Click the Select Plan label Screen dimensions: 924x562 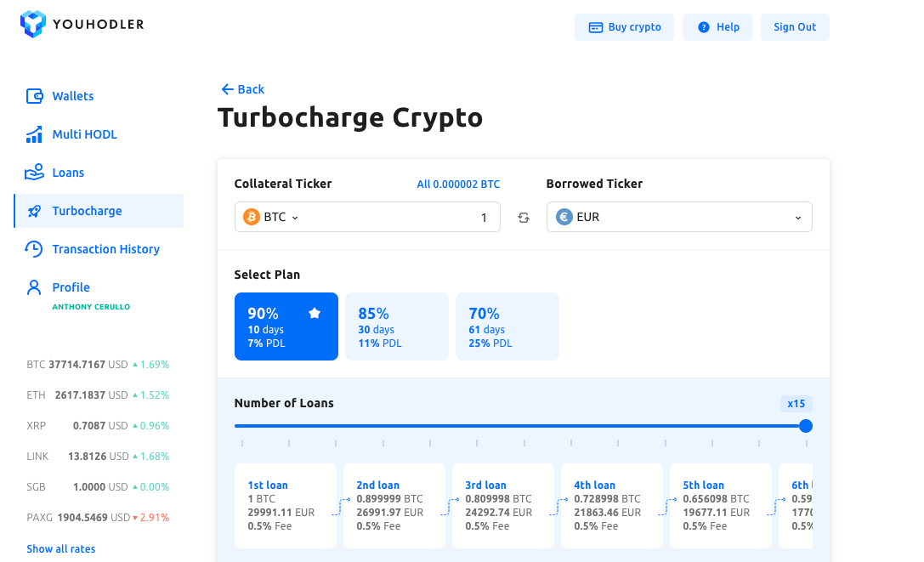pyautogui.click(x=267, y=275)
